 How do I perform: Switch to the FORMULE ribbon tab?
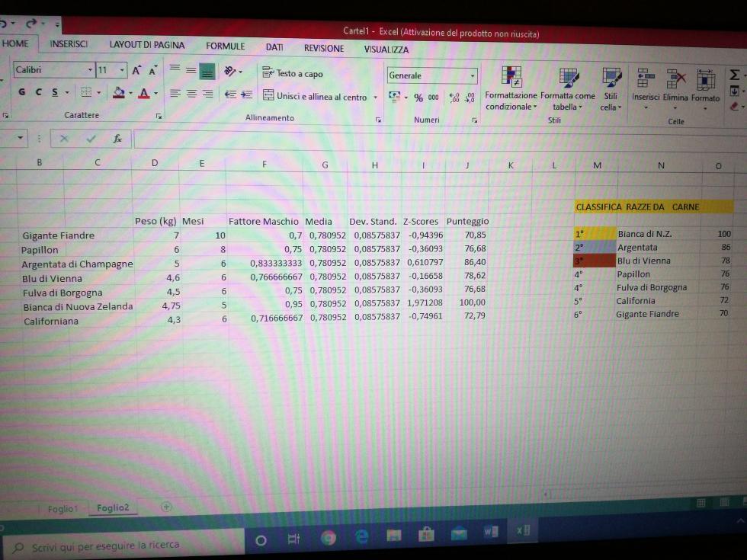225,46
